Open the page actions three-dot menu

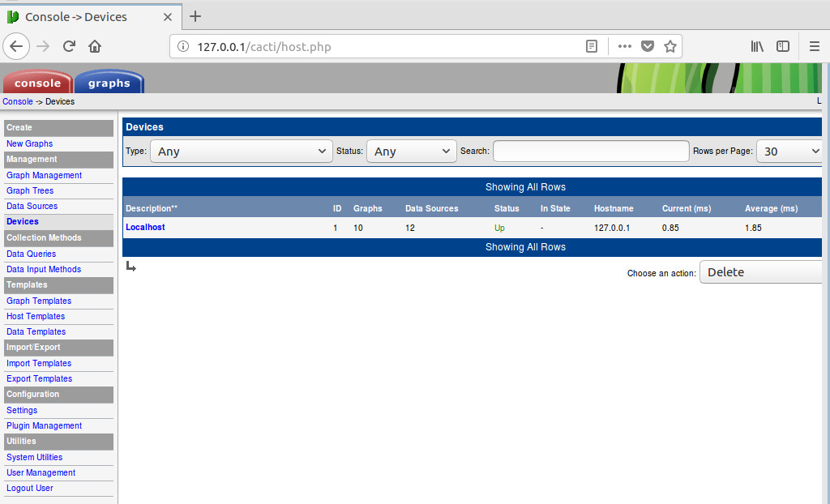(x=624, y=46)
